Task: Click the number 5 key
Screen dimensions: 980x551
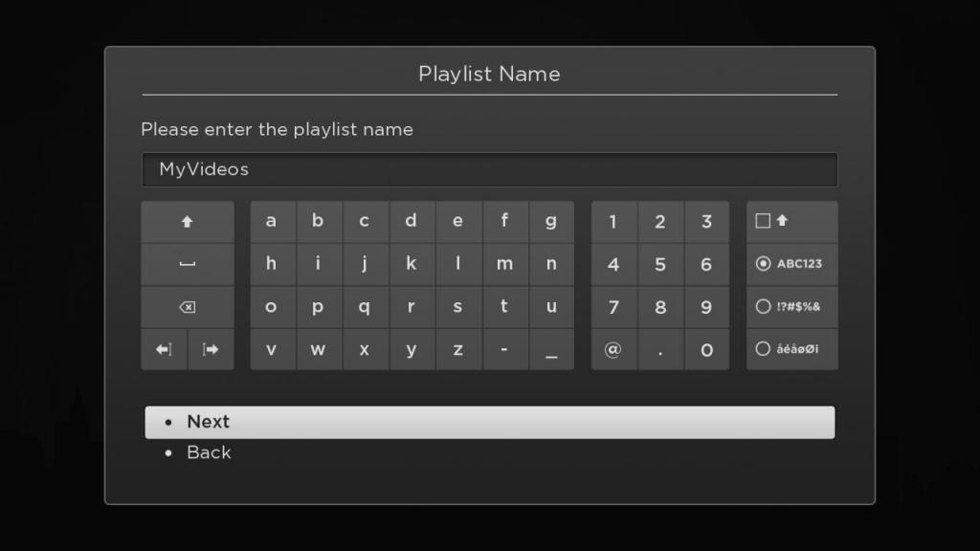Action: click(660, 264)
